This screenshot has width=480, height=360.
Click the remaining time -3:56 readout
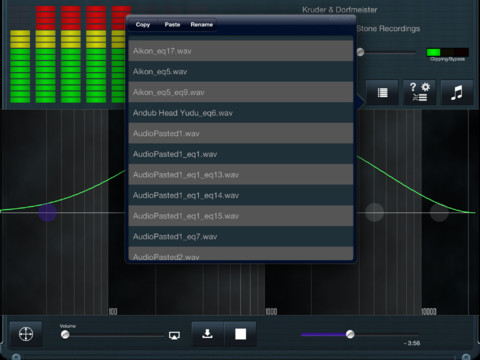click(412, 343)
